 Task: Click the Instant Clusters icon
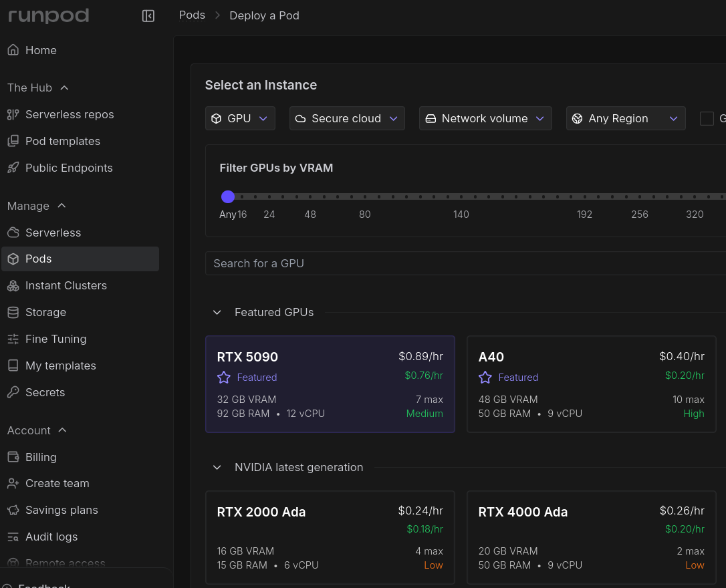coord(13,285)
